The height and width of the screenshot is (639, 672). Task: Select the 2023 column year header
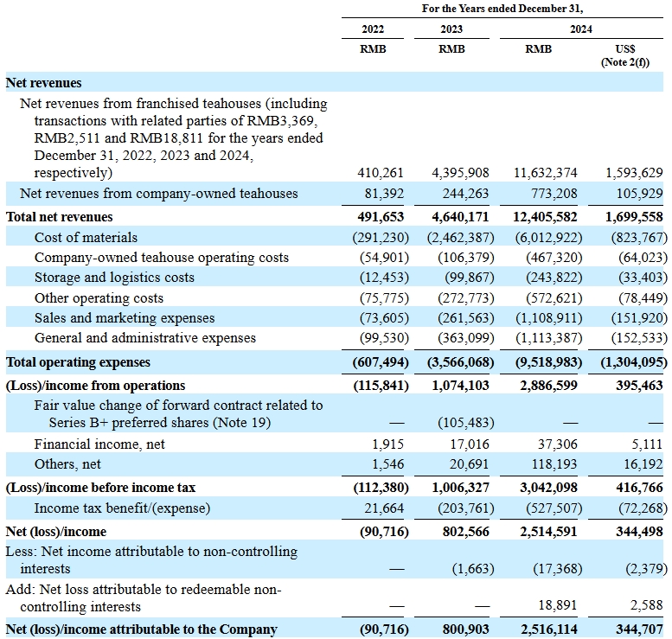tap(451, 29)
